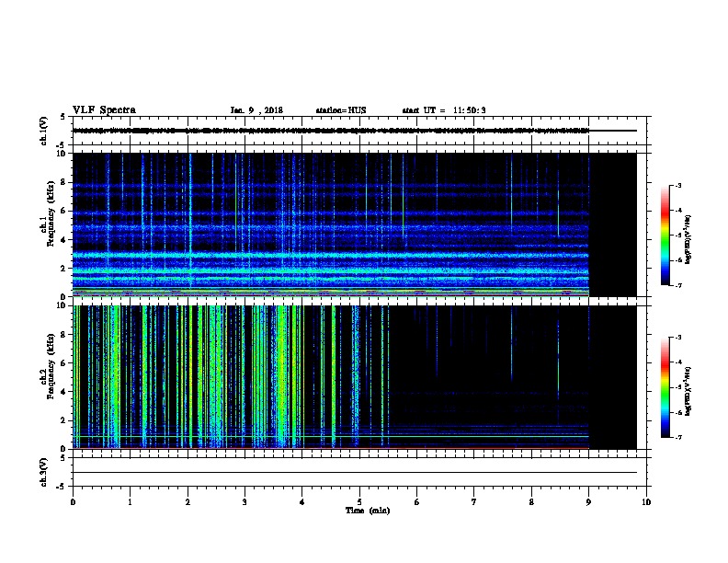Click the "ch.3(V)" axis label
Screen dimensions: 728x563
(x=43, y=472)
